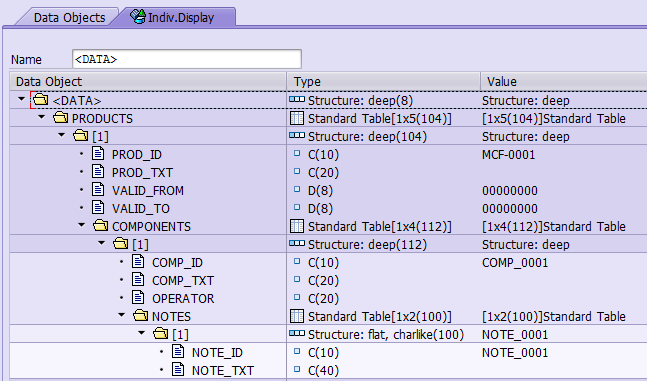Click the Name input field
This screenshot has height=381, width=647.
pyautogui.click(x=187, y=59)
